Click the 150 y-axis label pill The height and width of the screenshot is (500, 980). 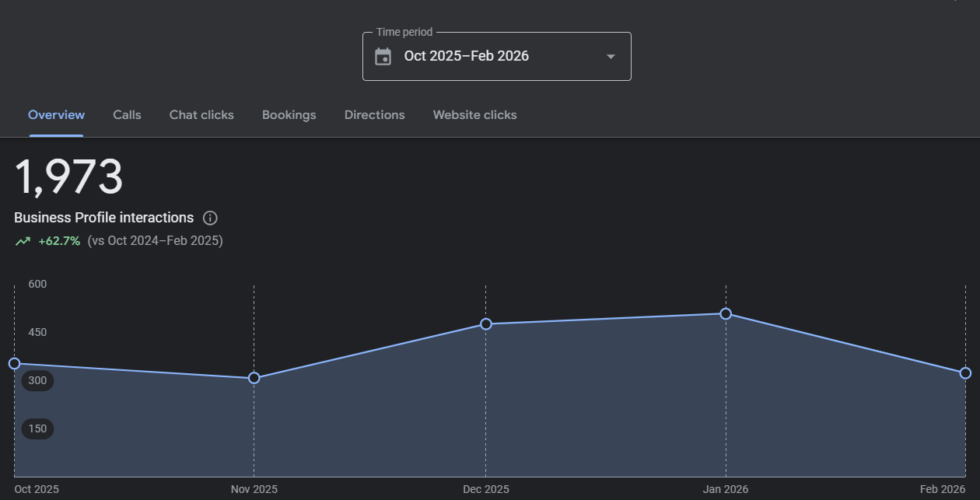37,428
